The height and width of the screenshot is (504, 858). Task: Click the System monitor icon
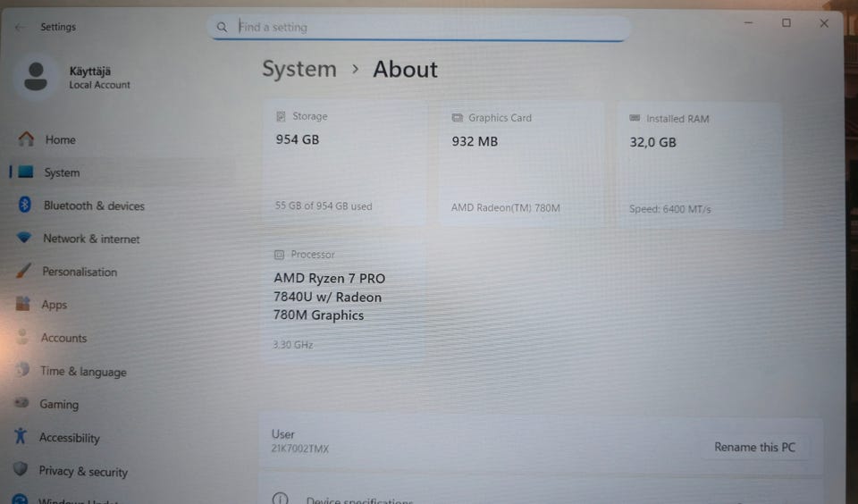click(25, 172)
